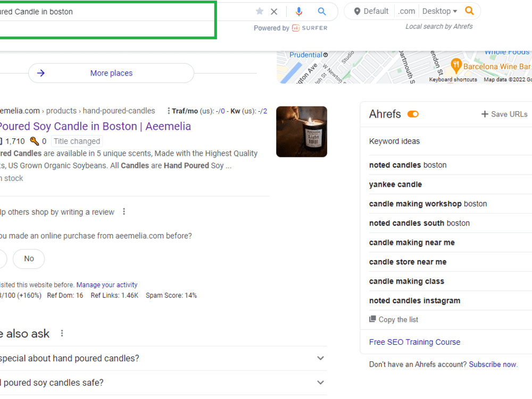Select the .com domain option
Viewport: 532px width, 399px height.
click(406, 11)
